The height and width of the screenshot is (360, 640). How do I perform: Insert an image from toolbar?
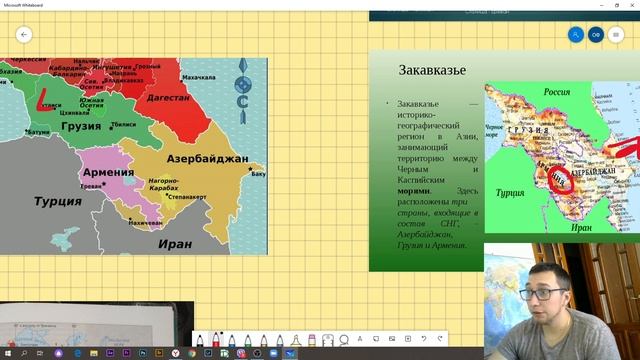392,339
